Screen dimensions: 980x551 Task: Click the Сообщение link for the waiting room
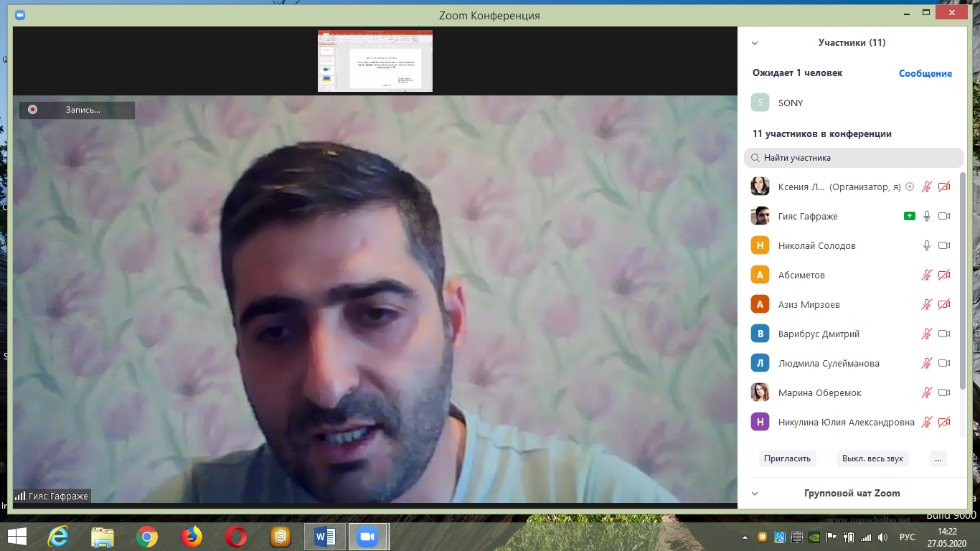925,73
